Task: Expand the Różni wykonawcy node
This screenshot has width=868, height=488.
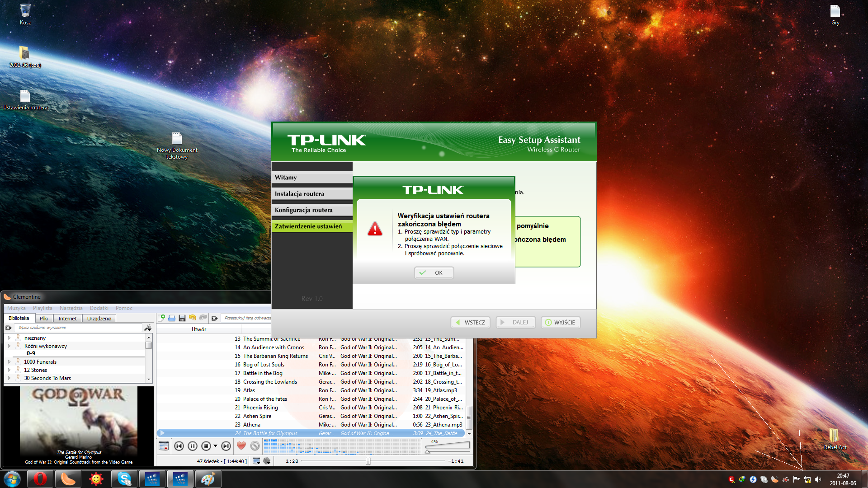Action: click(x=9, y=346)
